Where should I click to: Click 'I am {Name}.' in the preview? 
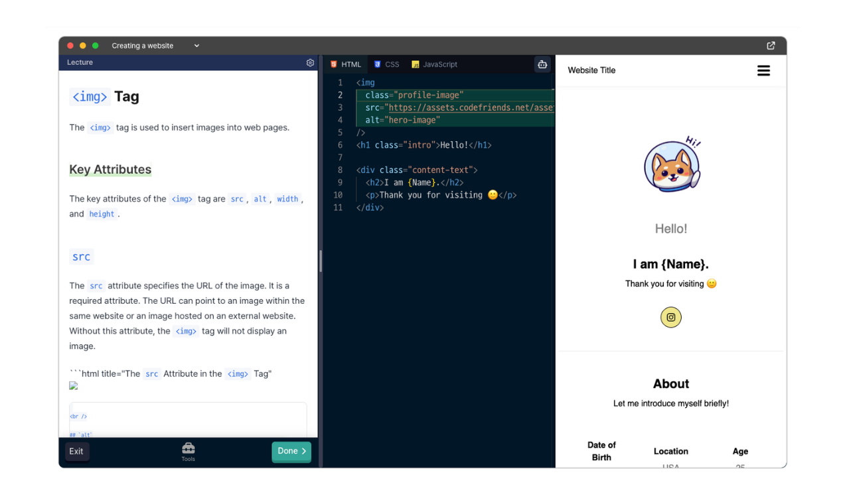pos(671,265)
